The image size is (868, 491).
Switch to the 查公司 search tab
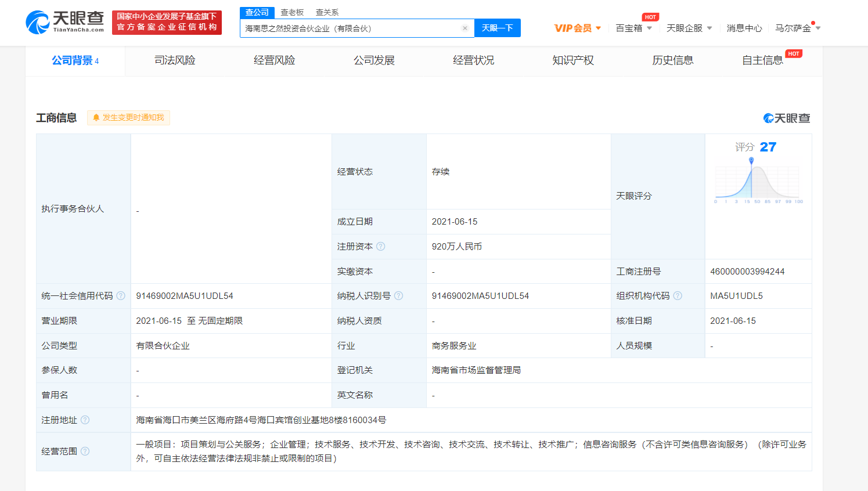click(257, 12)
